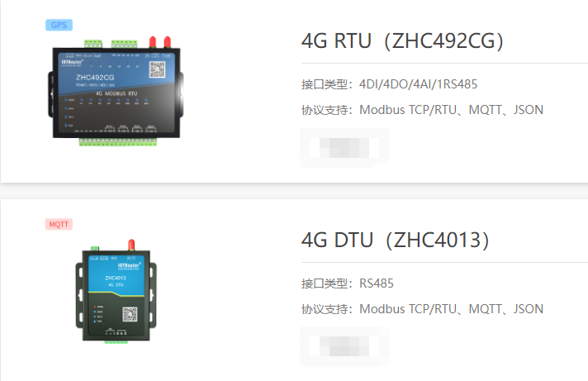This screenshot has width=588, height=381.
Task: Open the ZHC4013 product image
Action: click(116, 291)
